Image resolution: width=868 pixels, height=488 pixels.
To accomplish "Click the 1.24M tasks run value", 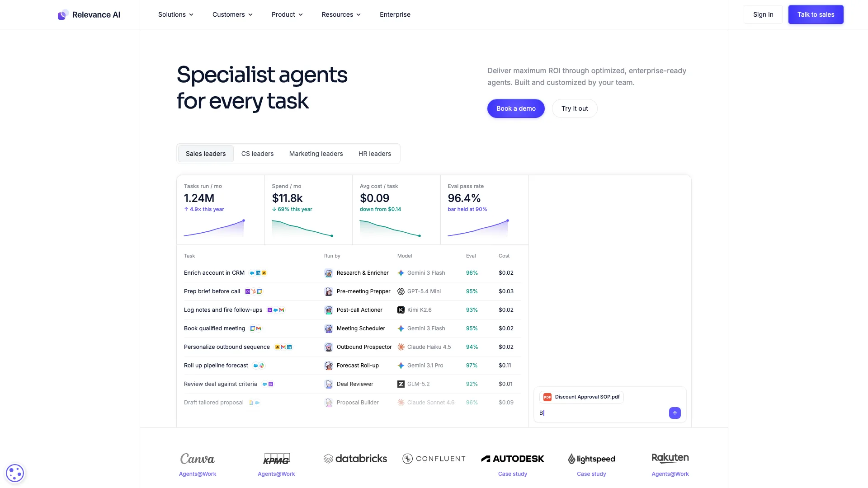I will point(199,198).
